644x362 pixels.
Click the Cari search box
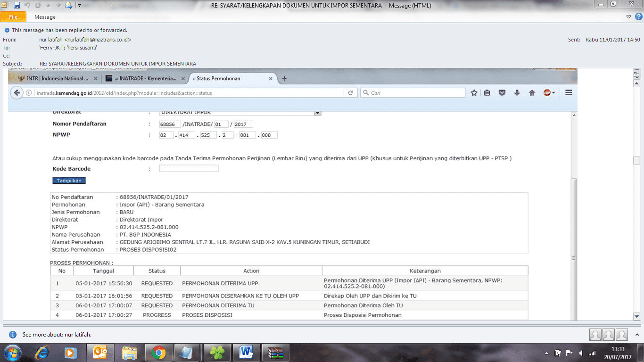pos(413,93)
